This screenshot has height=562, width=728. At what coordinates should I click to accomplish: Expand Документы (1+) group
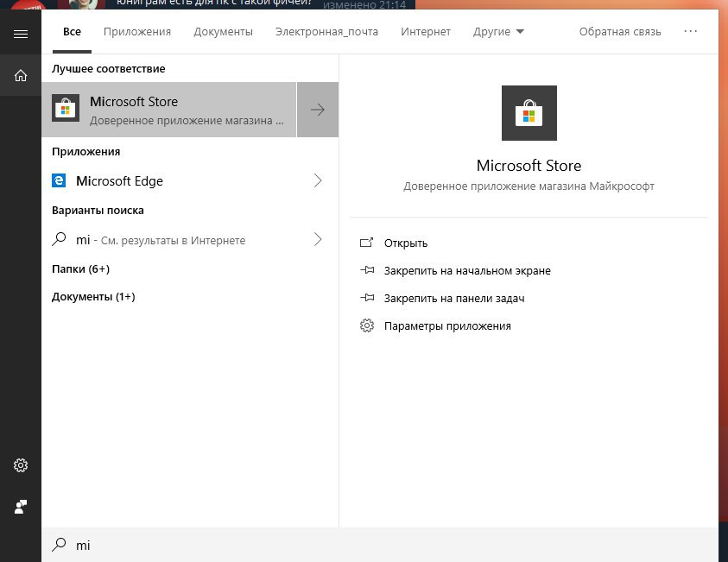[93, 297]
